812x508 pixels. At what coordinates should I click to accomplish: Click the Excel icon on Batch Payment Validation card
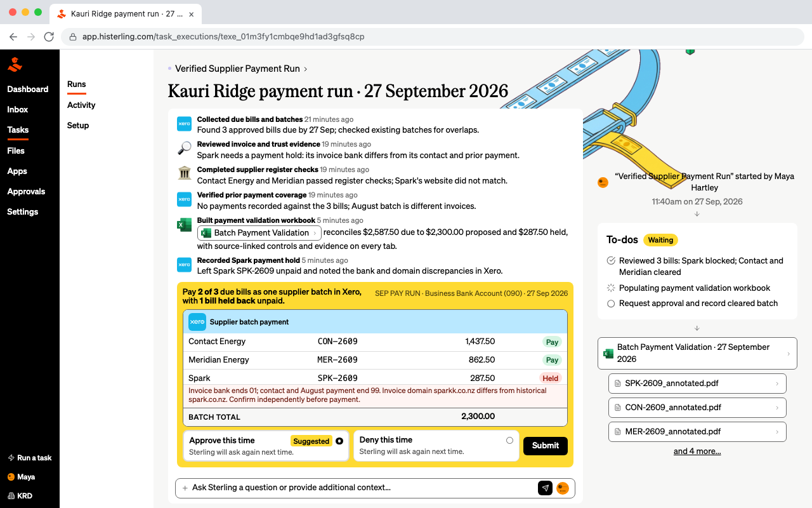point(608,353)
